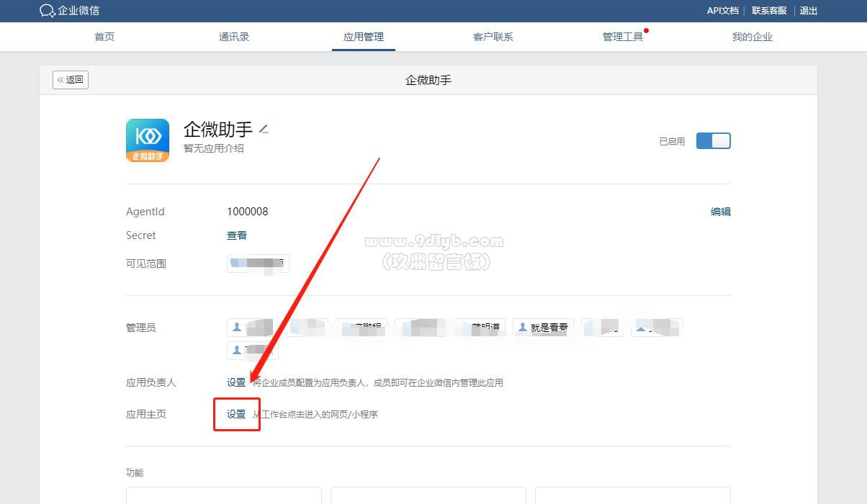
Task: Click the 就是看看 administrator chip
Action: (x=543, y=328)
